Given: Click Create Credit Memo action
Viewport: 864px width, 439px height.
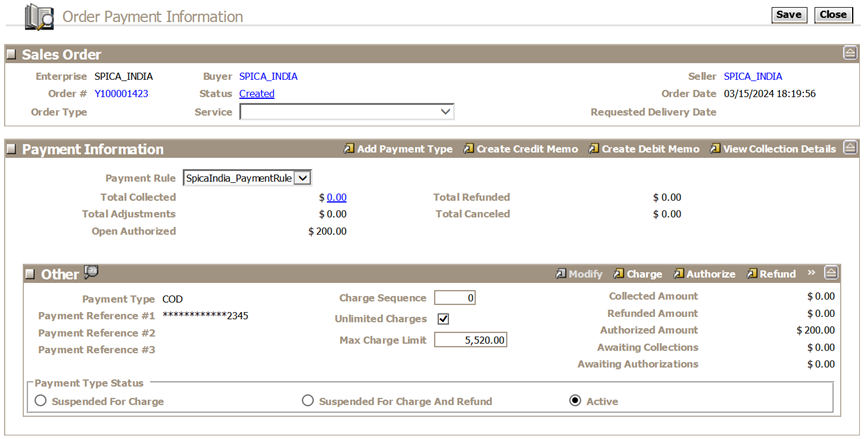Looking at the screenshot, I should [519, 149].
